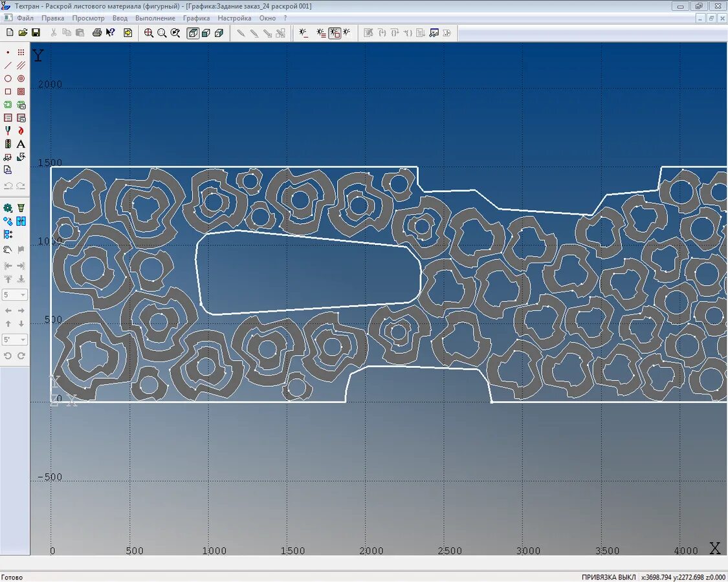Open the Окно menu
This screenshot has height=582, width=728.
point(267,18)
